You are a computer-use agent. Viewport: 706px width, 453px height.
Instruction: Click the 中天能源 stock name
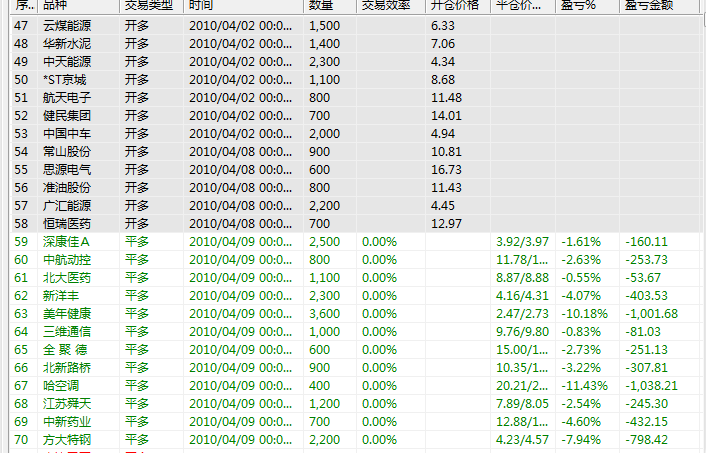point(67,62)
